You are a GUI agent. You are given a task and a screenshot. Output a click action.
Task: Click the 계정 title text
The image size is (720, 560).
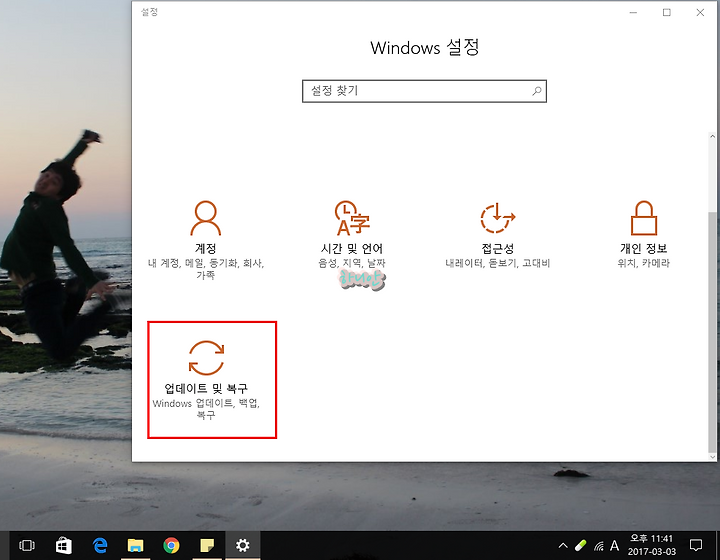205,248
